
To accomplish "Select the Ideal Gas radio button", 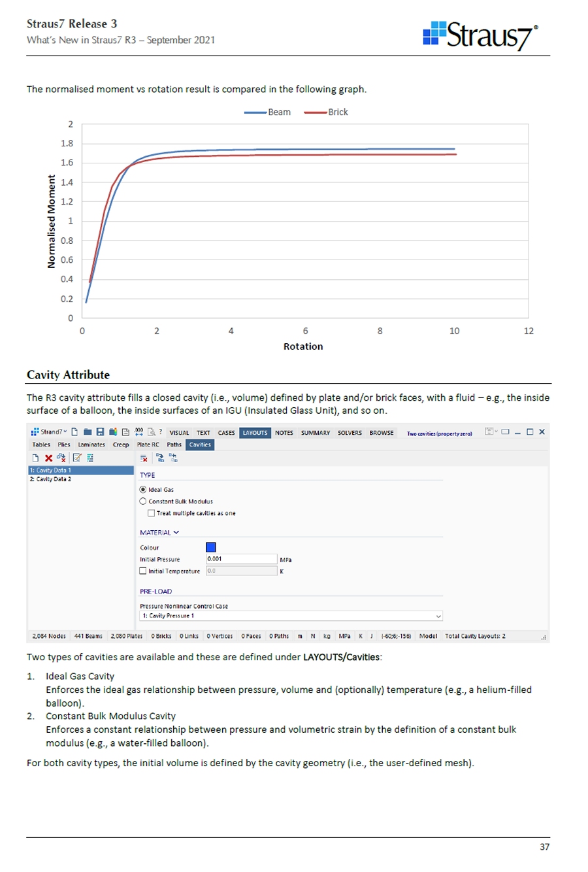I will point(144,490).
